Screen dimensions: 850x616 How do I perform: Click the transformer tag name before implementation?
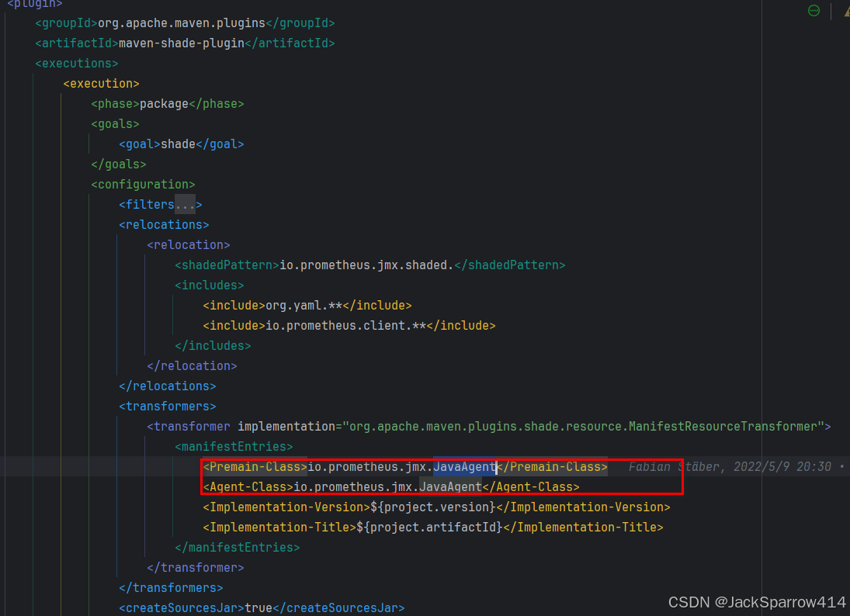[192, 427]
